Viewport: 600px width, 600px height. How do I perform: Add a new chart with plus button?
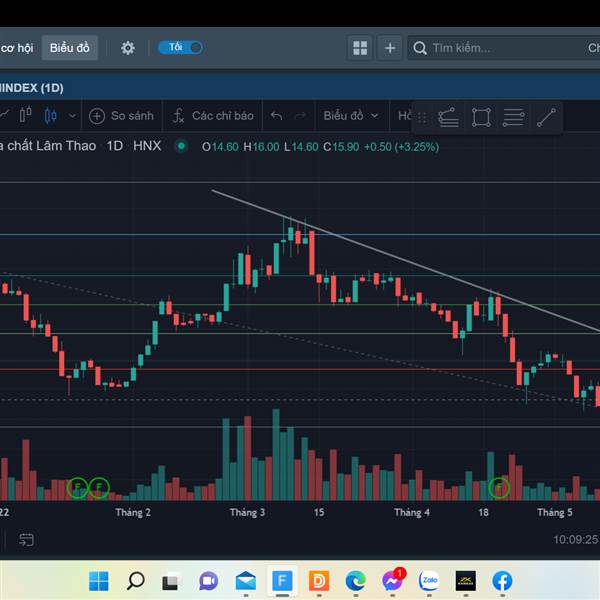click(x=390, y=48)
